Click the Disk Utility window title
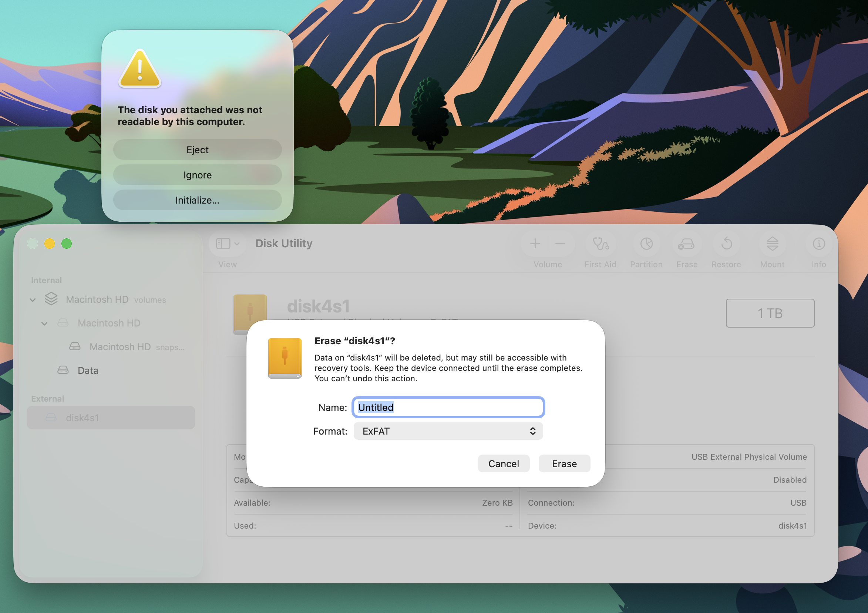Viewport: 868px width, 613px height. 284,243
